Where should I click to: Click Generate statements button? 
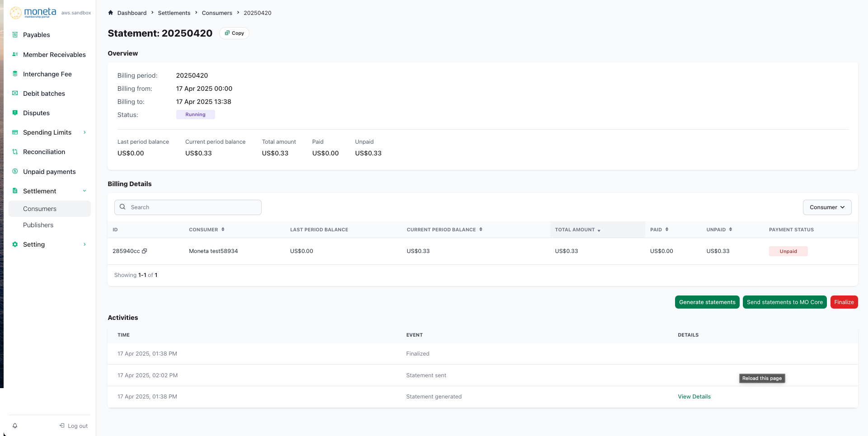[707, 302]
